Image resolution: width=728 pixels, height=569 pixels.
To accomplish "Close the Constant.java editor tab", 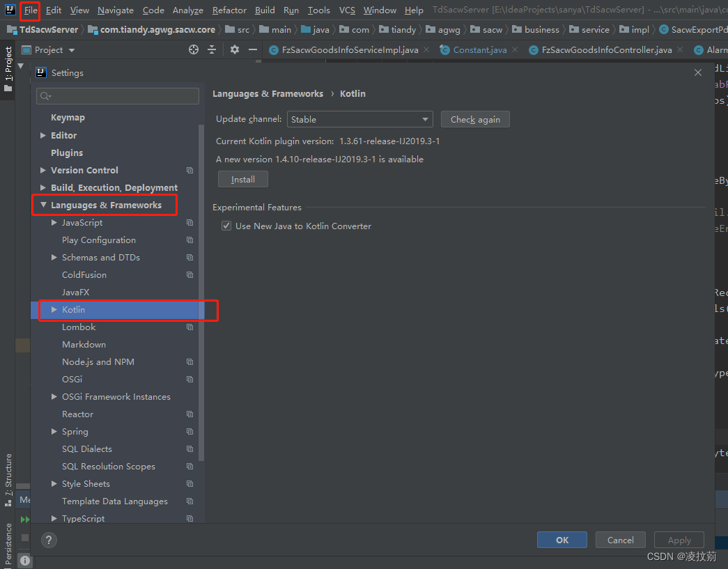I will click(515, 49).
